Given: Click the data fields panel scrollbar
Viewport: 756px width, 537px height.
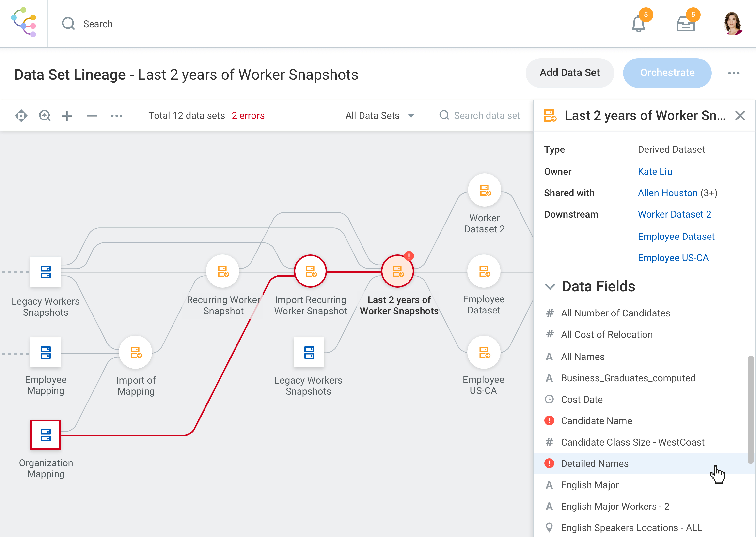Looking at the screenshot, I should coord(750,410).
